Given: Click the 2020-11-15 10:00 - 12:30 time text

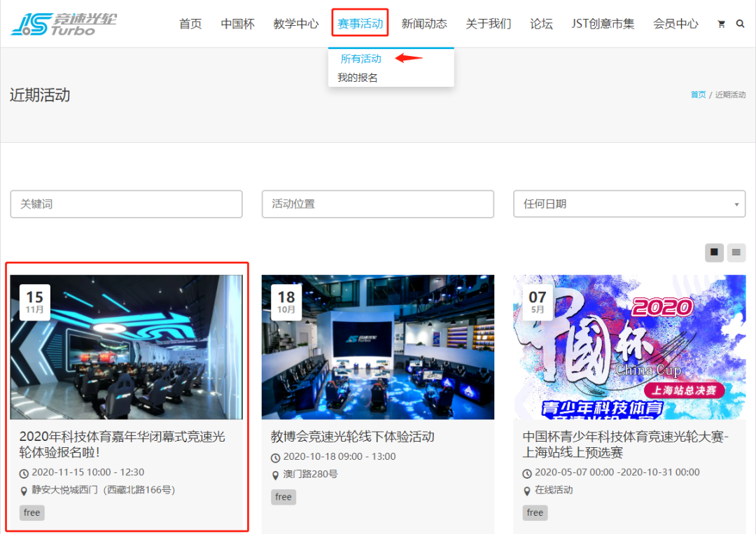Looking at the screenshot, I should (x=88, y=472).
